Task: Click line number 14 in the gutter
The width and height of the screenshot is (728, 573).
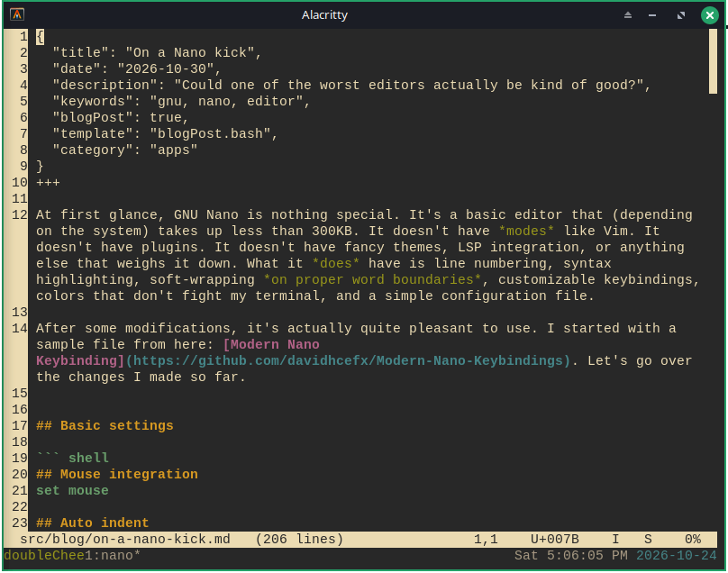Action: [x=20, y=329]
